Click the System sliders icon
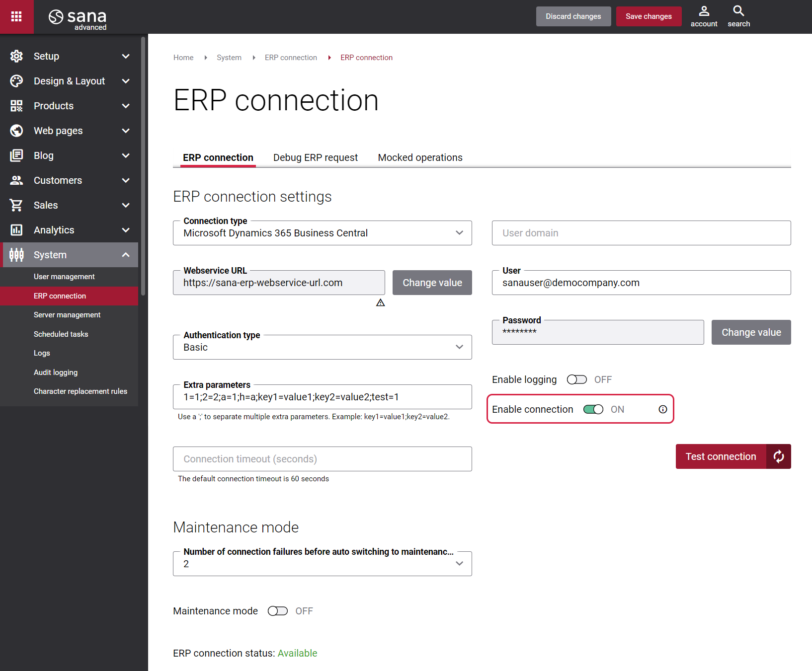Image resolution: width=812 pixels, height=671 pixels. pos(16,255)
